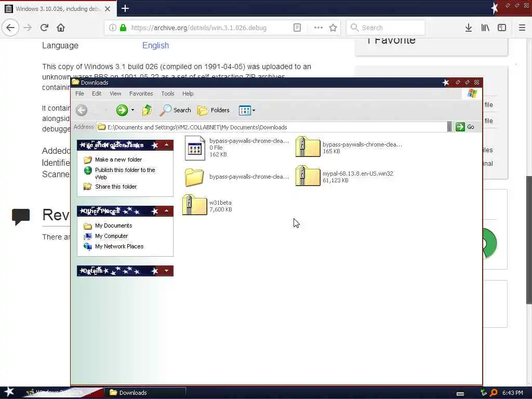Select the mypal-68.13.8.en-US.win32 zip icon
The image size is (532, 399).
(308, 176)
